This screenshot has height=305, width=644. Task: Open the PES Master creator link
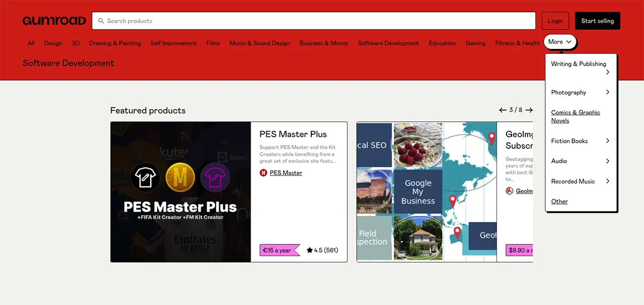286,173
